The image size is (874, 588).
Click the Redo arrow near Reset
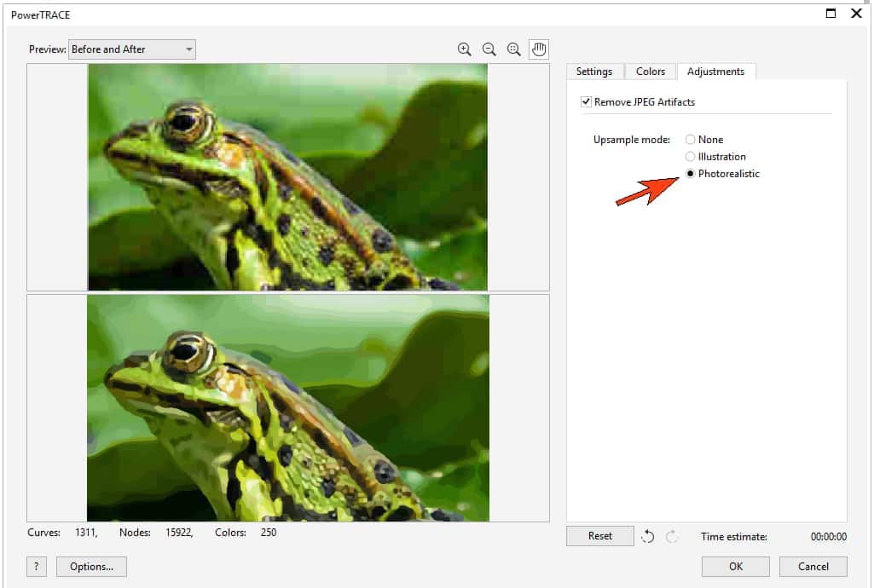670,535
